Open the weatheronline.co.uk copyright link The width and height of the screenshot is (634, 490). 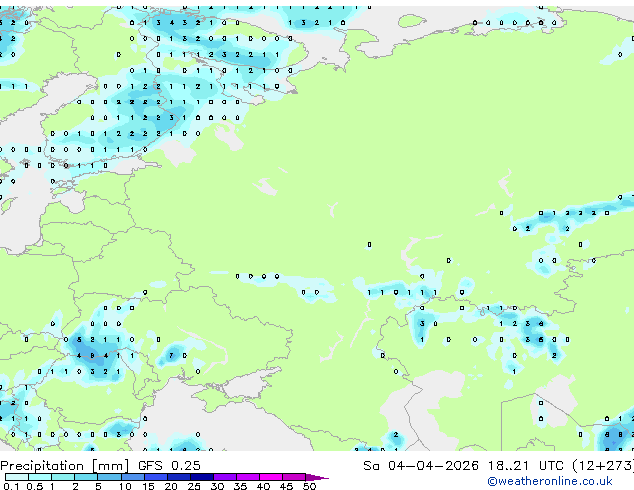(x=550, y=481)
